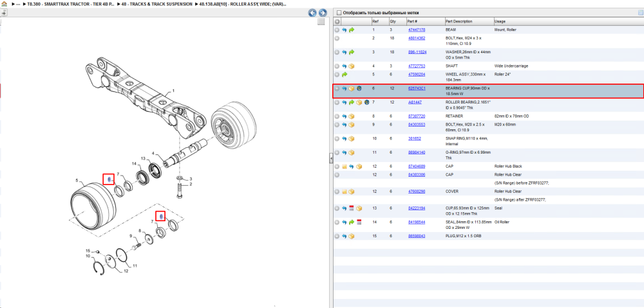Click the pin icon above the diagram
The width and height of the screenshot is (644, 308).
pos(4,13)
